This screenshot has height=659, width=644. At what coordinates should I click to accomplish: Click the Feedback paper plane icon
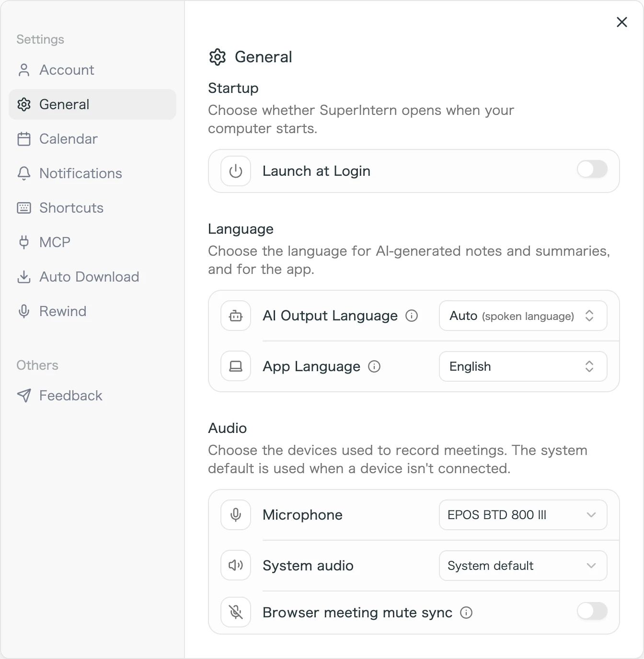(24, 396)
